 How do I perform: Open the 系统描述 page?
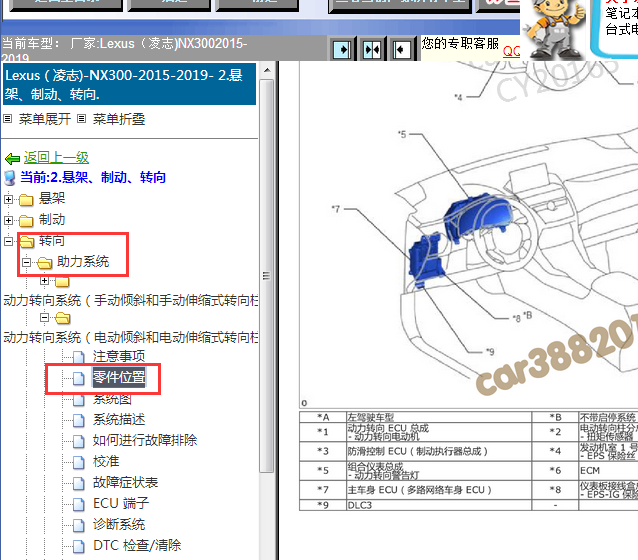119,419
